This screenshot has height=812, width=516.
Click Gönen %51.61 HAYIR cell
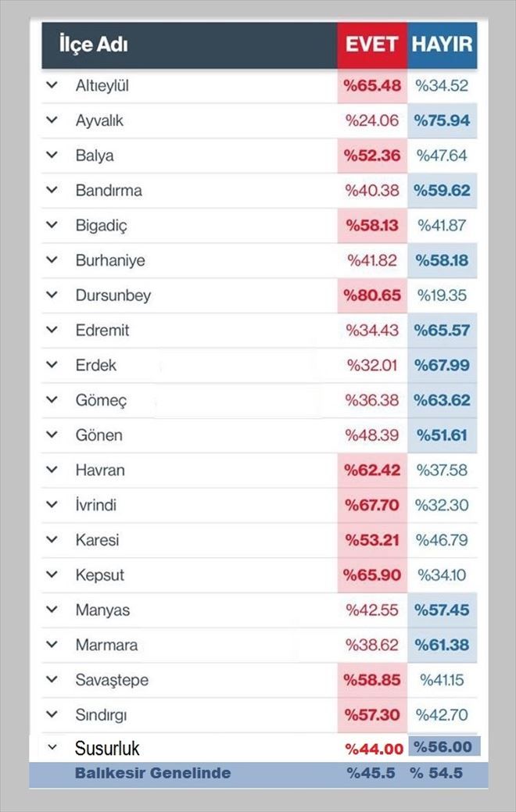(443, 435)
